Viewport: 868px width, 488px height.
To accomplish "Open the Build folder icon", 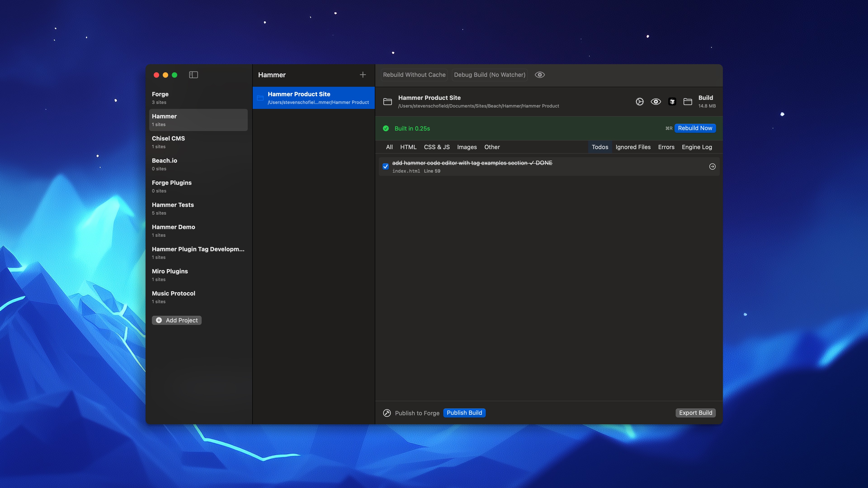I will (x=688, y=102).
